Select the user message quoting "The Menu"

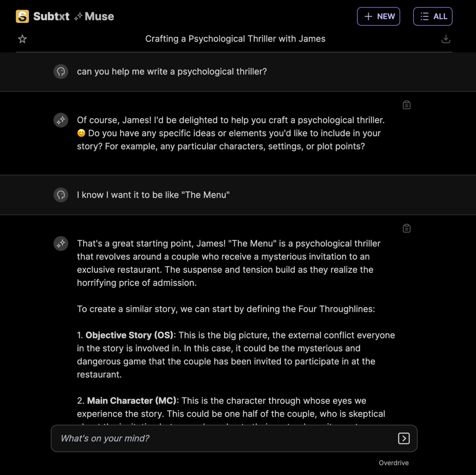[154, 195]
